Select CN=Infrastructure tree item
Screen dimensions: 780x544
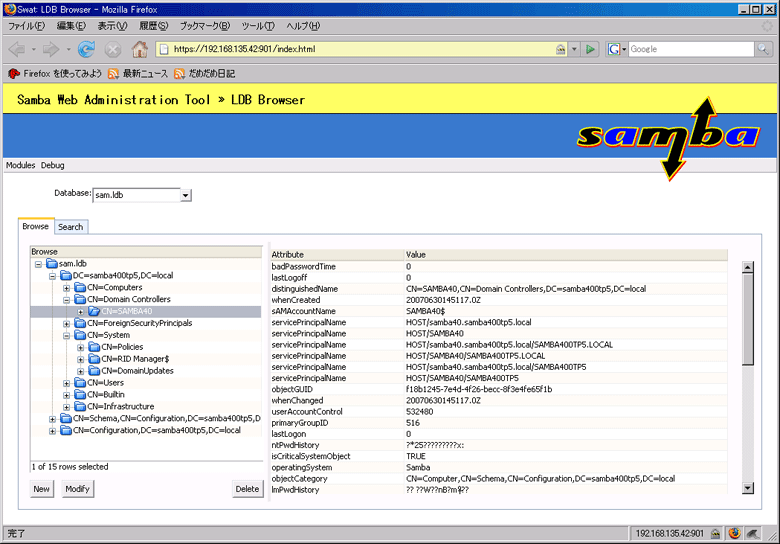[120, 406]
